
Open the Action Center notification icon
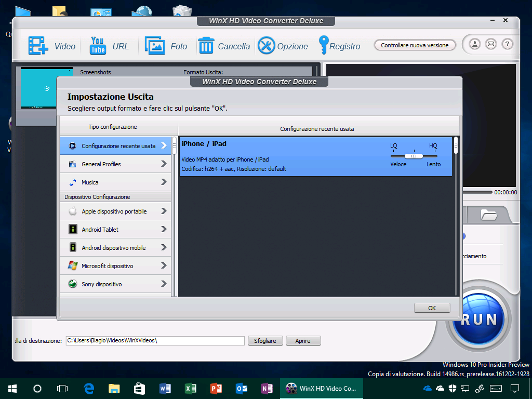point(515,389)
